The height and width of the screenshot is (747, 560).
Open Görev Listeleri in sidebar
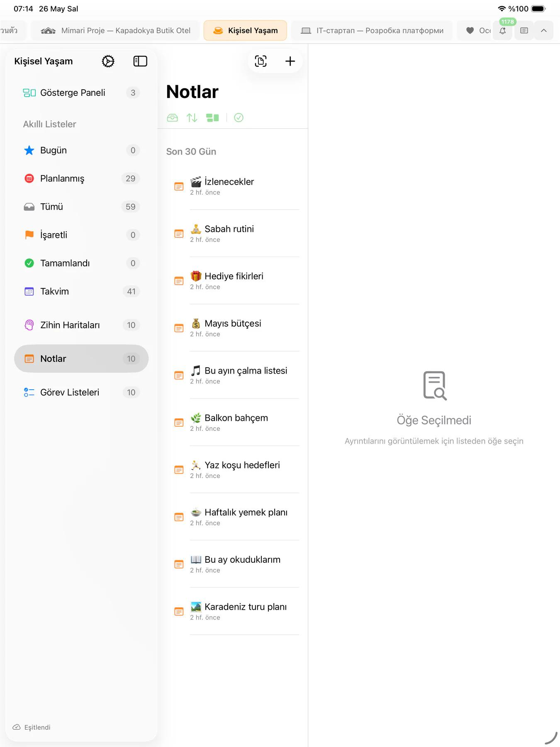(x=81, y=392)
